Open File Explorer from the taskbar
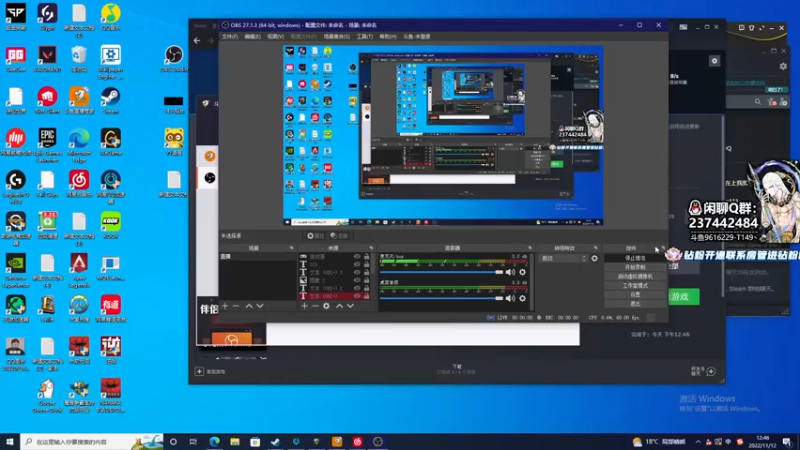The width and height of the screenshot is (800, 450). tap(235, 442)
